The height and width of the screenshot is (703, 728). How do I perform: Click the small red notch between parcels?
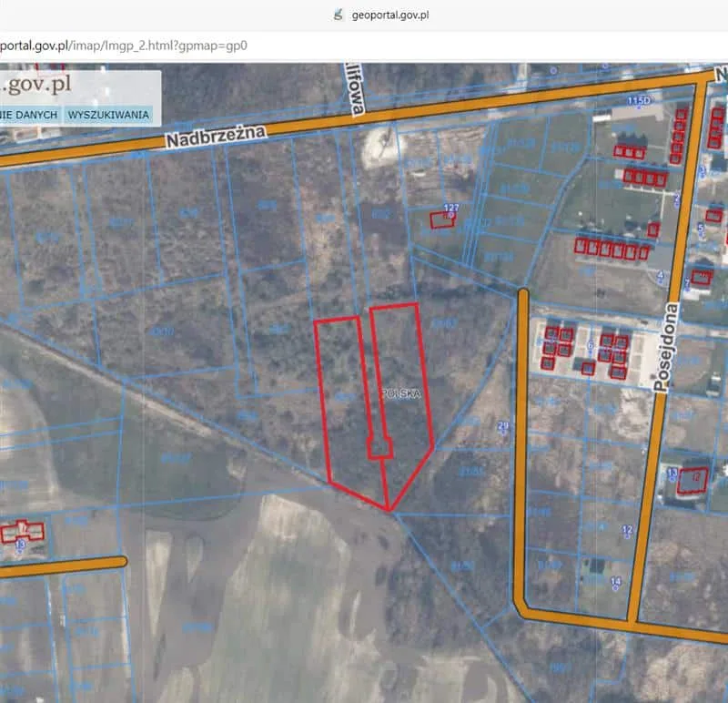379,447
